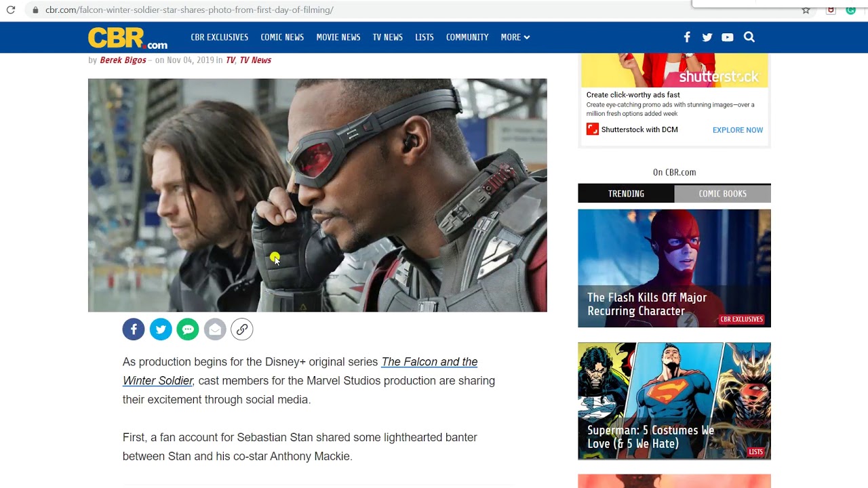Click EXPLORE NOW in Shutterstock ad
Viewport: 868px width, 488px height.
pyautogui.click(x=738, y=130)
